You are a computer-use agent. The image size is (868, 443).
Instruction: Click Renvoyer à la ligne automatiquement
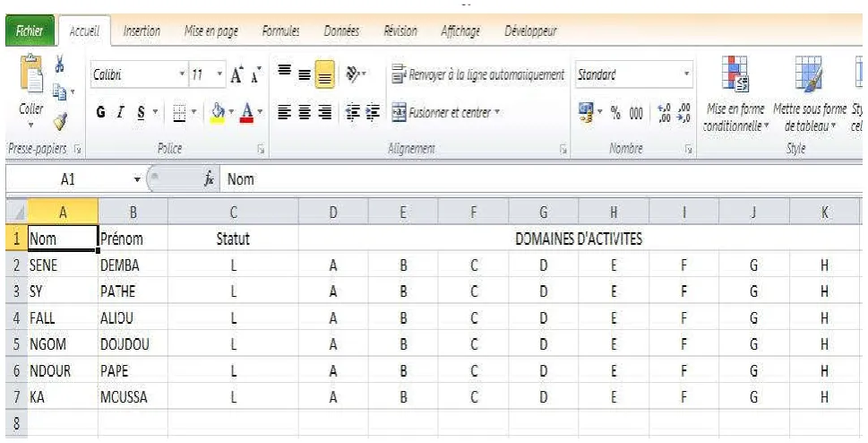477,74
